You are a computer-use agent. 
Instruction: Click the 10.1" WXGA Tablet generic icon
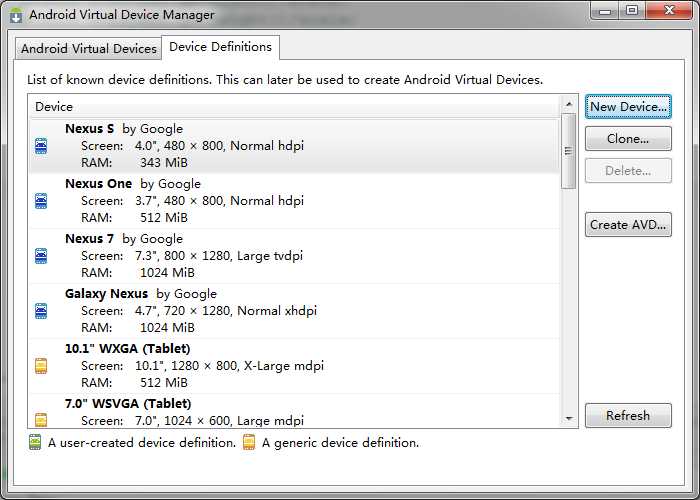[x=41, y=366]
